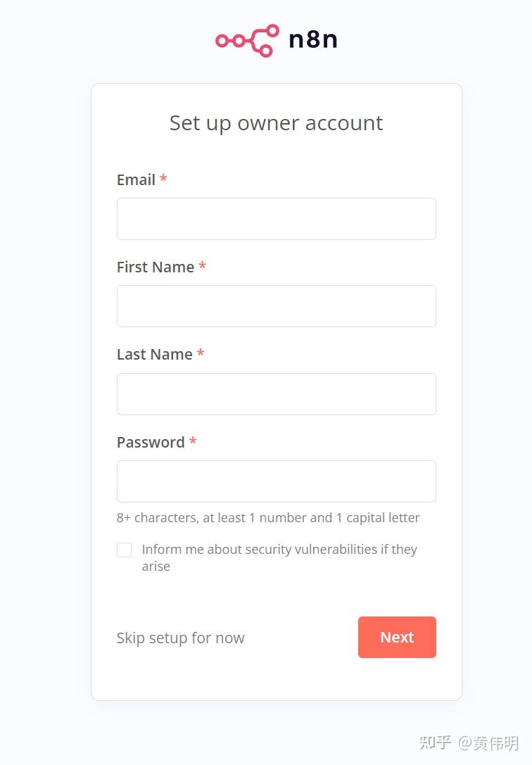The height and width of the screenshot is (765, 532).
Task: Click the password requirements hint text
Action: coord(268,518)
